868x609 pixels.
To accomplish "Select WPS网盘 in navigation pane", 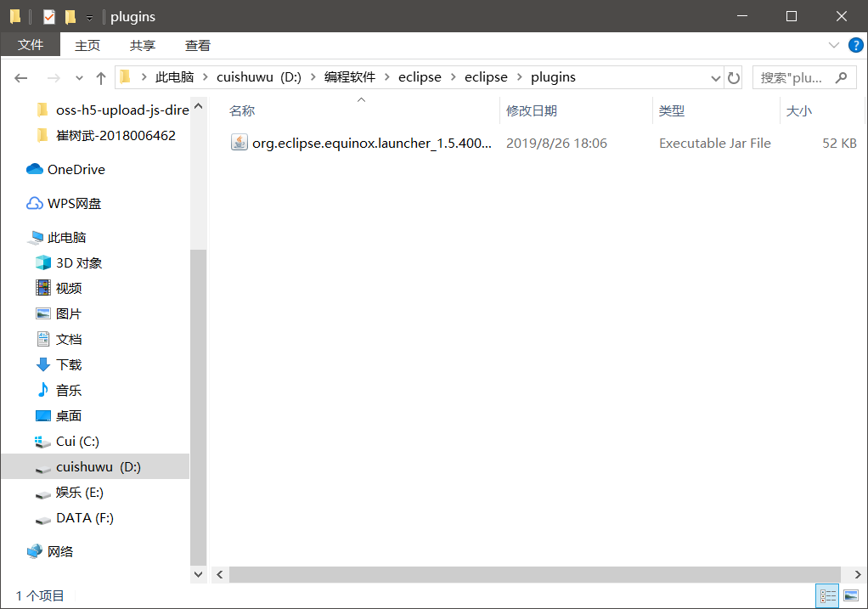I will click(x=64, y=204).
